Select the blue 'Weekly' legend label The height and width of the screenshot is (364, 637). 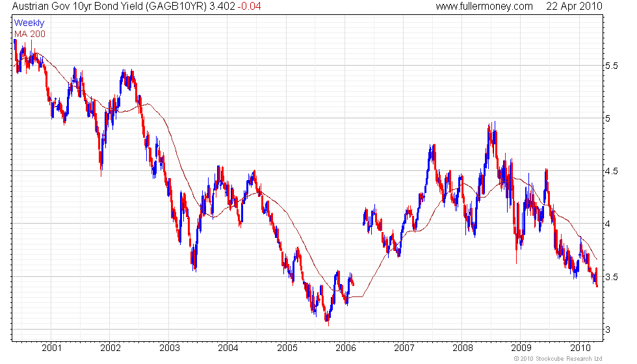click(x=29, y=23)
